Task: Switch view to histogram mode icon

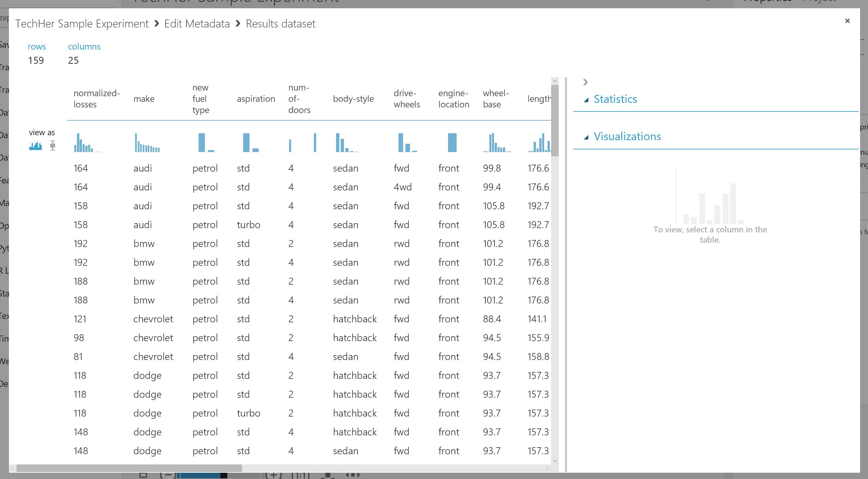Action: 35,146
